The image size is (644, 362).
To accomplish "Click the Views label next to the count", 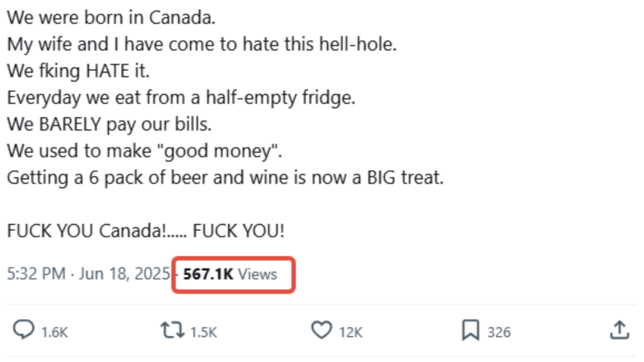I will [258, 274].
